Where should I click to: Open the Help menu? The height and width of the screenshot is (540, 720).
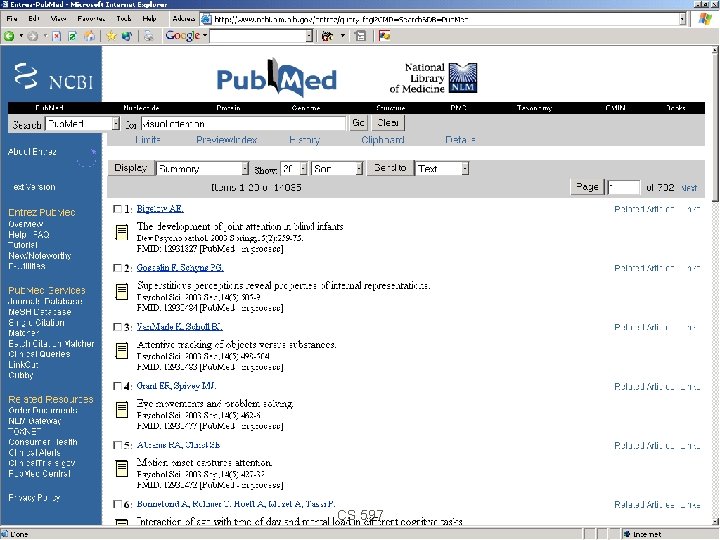(x=149, y=19)
